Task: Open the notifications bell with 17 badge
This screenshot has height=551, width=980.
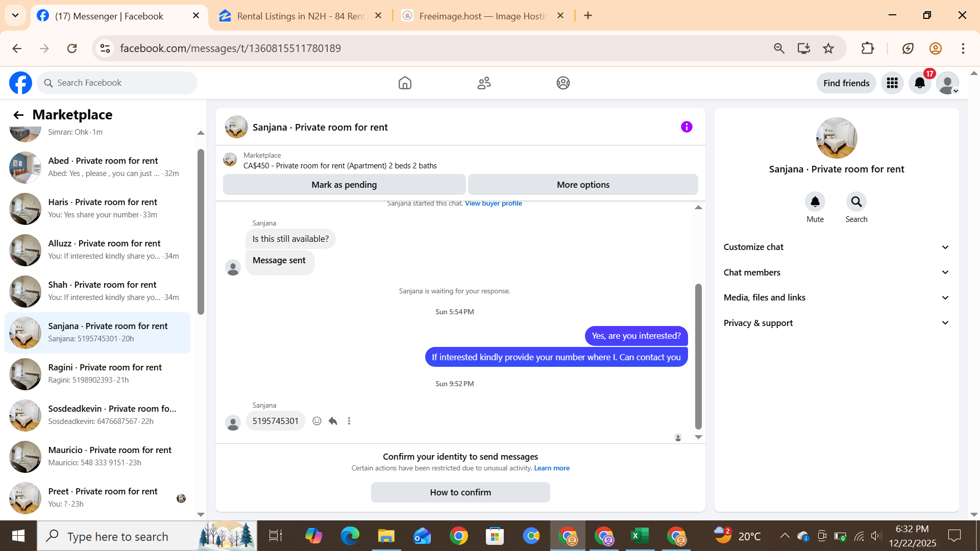Action: 920,83
